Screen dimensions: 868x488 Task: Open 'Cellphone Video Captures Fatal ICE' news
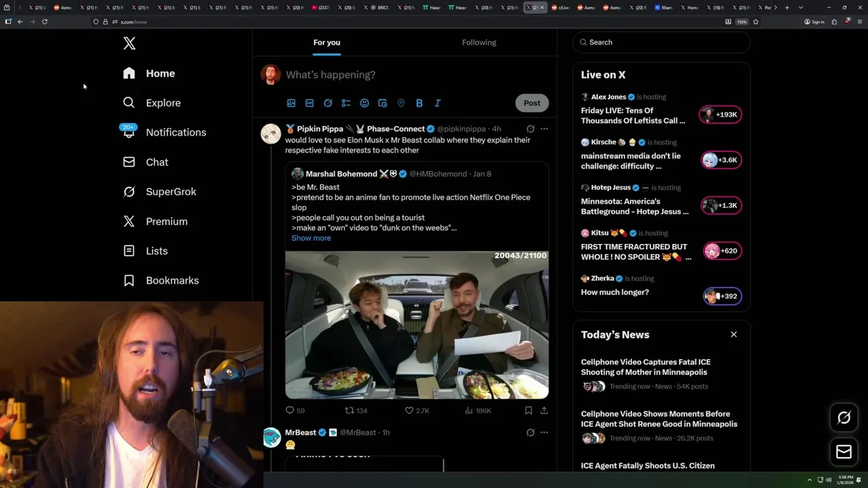pyautogui.click(x=646, y=367)
